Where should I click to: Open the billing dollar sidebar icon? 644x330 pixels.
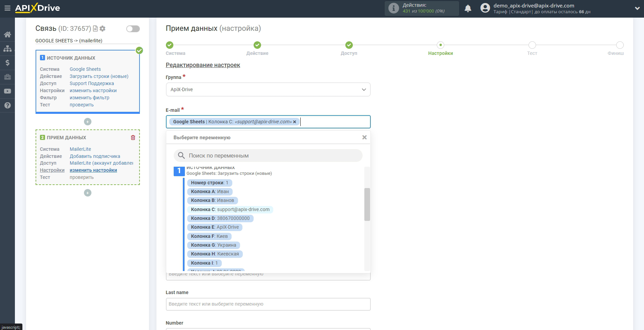coord(7,63)
